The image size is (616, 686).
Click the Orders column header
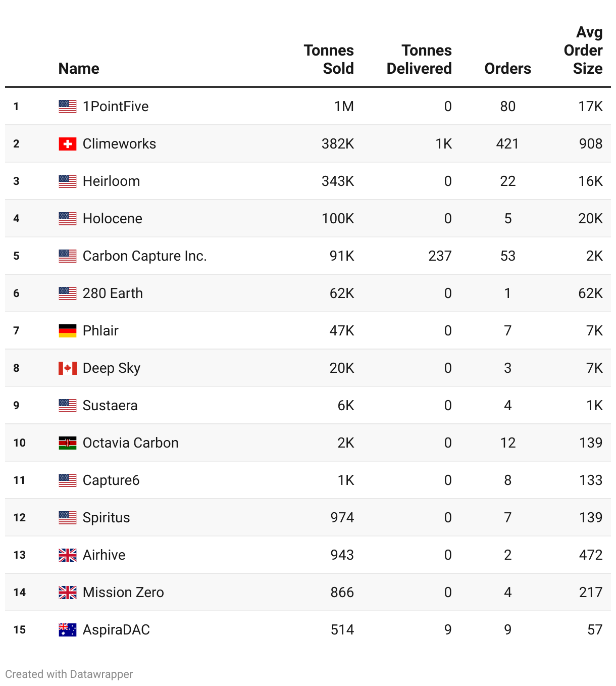507,69
